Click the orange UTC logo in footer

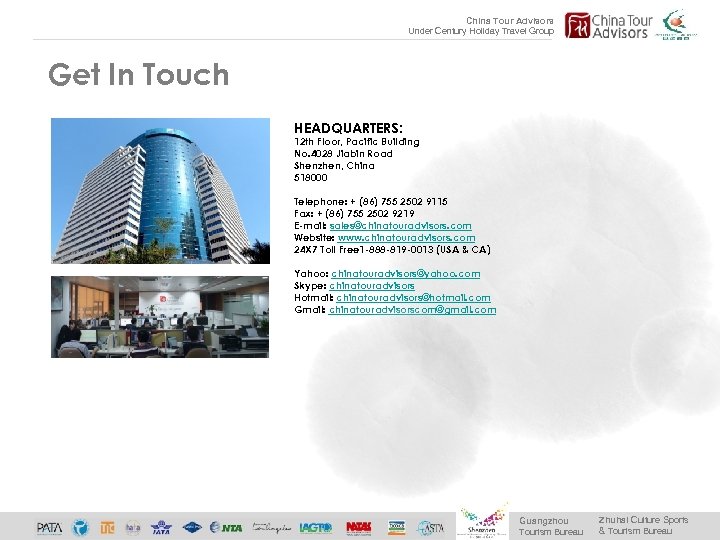(107, 528)
